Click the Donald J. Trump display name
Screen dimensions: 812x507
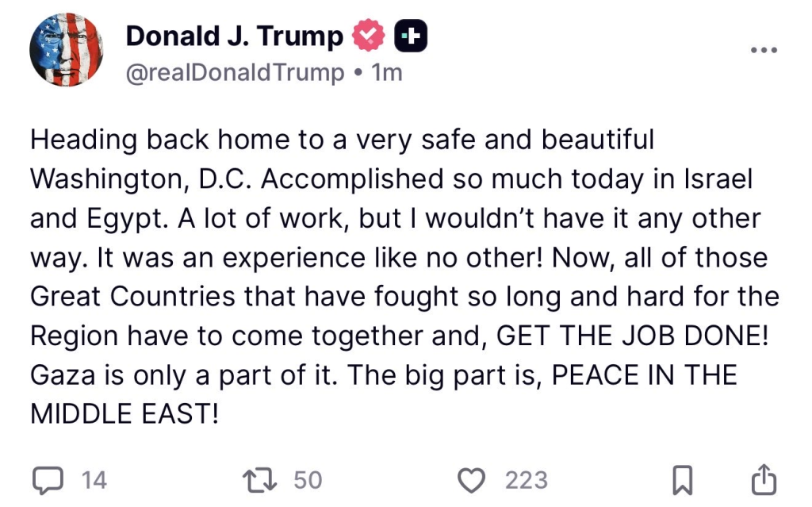235,36
